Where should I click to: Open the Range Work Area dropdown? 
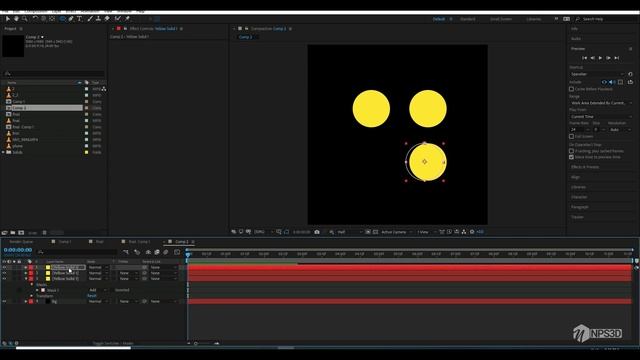click(601, 103)
